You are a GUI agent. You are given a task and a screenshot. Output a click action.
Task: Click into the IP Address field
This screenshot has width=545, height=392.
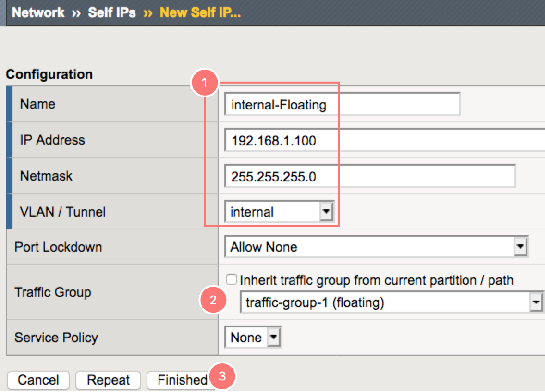pyautogui.click(x=384, y=140)
